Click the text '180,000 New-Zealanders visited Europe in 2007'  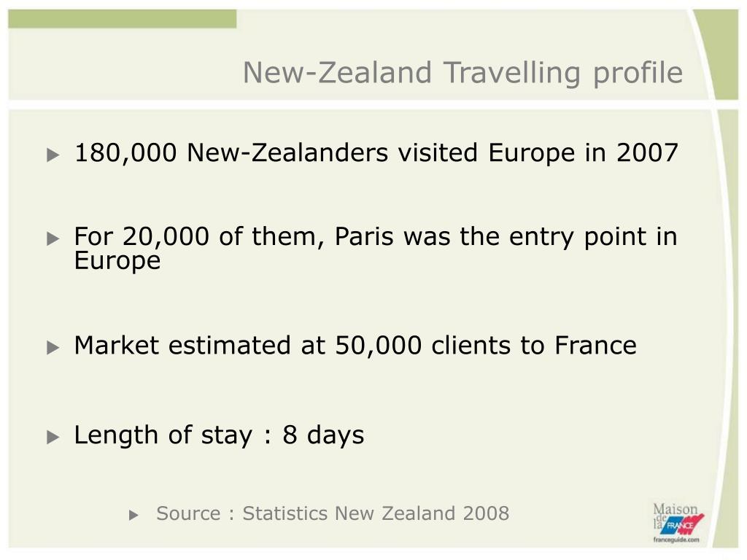(376, 153)
